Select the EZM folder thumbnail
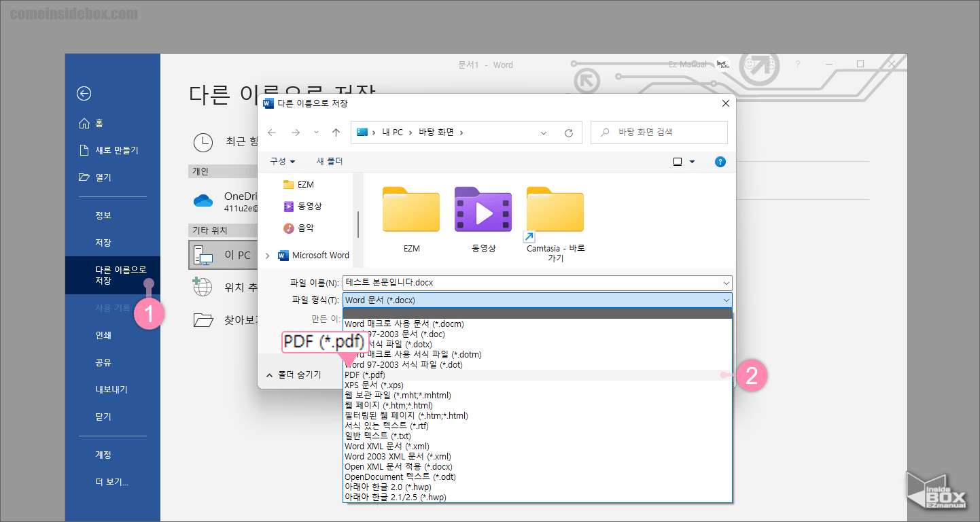Screen dimensions: 980x522 point(411,220)
